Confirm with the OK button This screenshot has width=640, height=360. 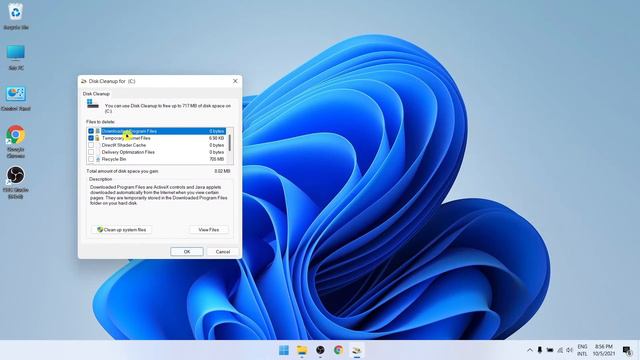pos(187,252)
